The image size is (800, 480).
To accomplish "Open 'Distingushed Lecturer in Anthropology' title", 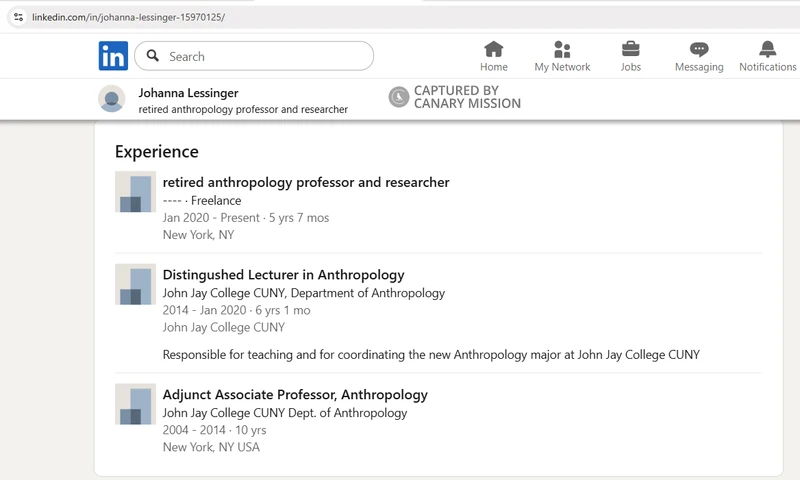I will click(x=284, y=274).
